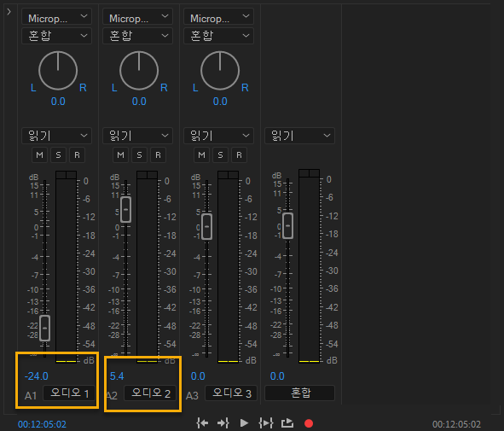Screen dimensions: 504x431
Task: Open A2 Microphone input dropdown
Action: point(137,17)
